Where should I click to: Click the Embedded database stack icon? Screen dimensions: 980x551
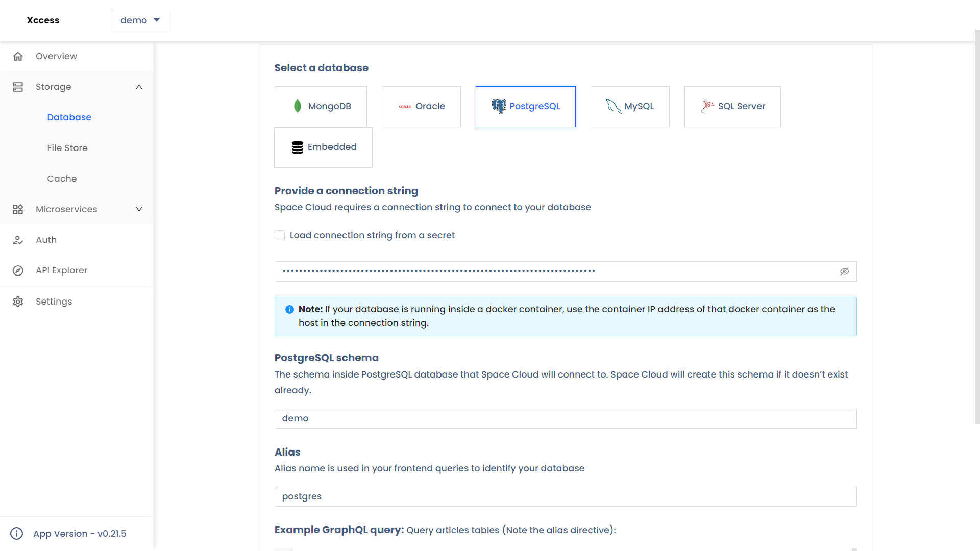click(298, 147)
